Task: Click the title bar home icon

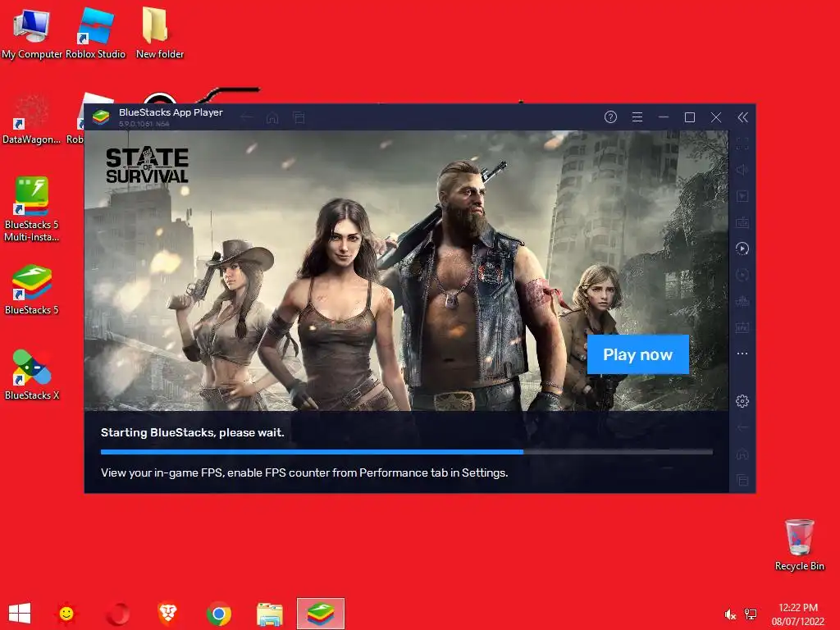Action: click(x=272, y=117)
